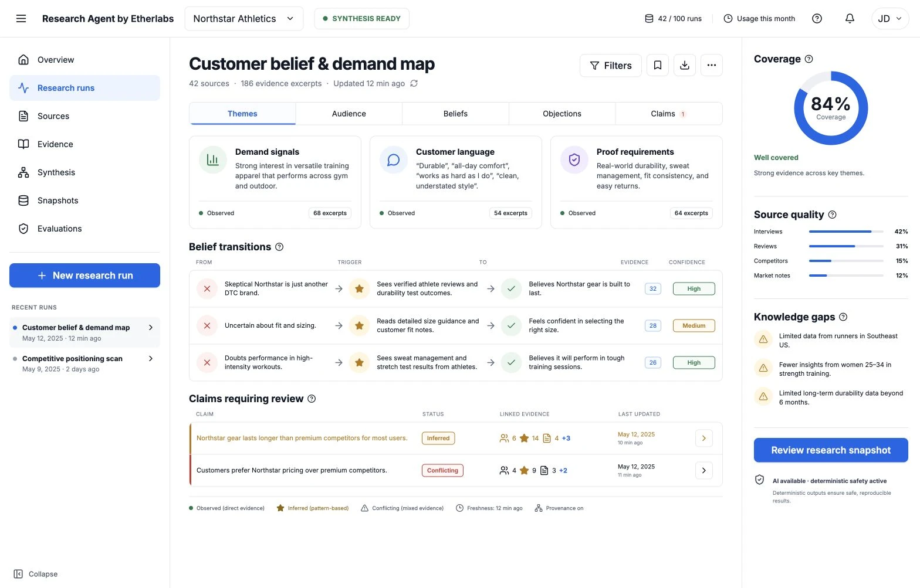Click the New research run button
Screen dimensions: 920x588
[84, 276]
